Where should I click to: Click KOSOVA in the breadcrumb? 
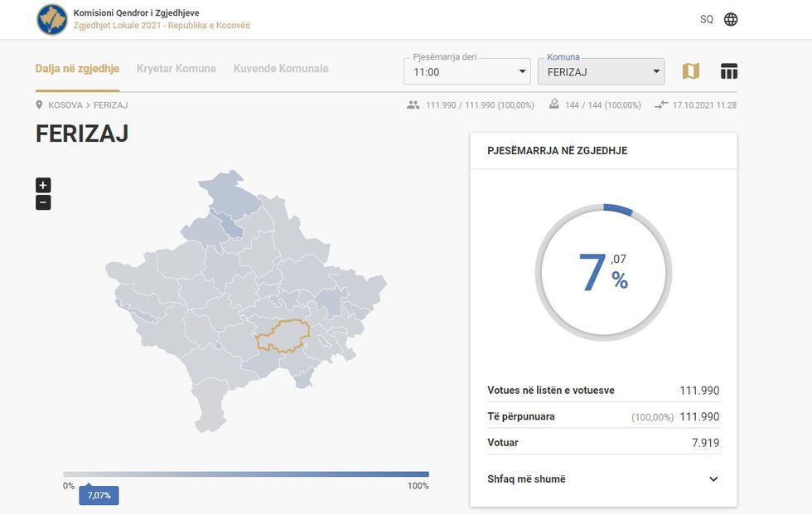65,105
